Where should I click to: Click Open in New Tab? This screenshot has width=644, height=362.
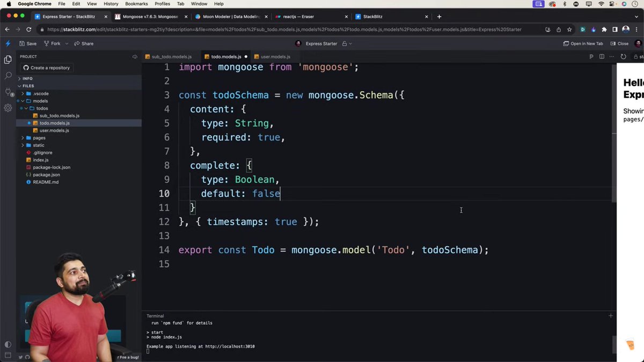click(x=583, y=43)
